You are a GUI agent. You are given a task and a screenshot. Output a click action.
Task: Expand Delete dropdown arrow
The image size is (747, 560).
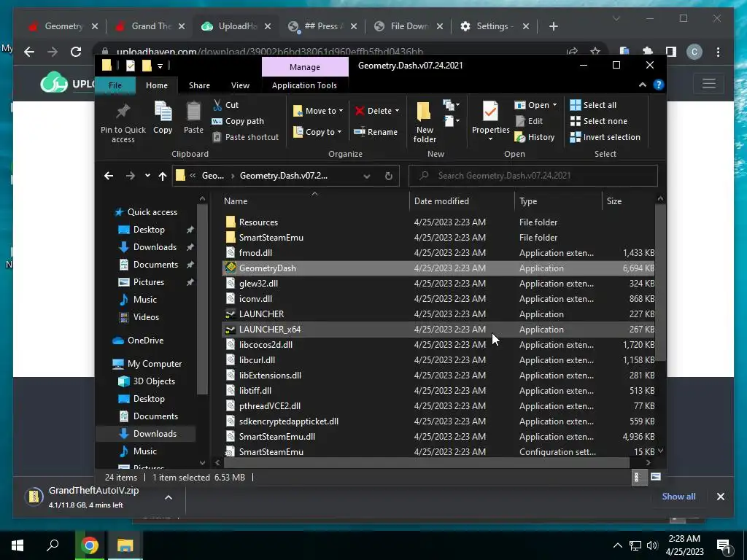click(397, 111)
